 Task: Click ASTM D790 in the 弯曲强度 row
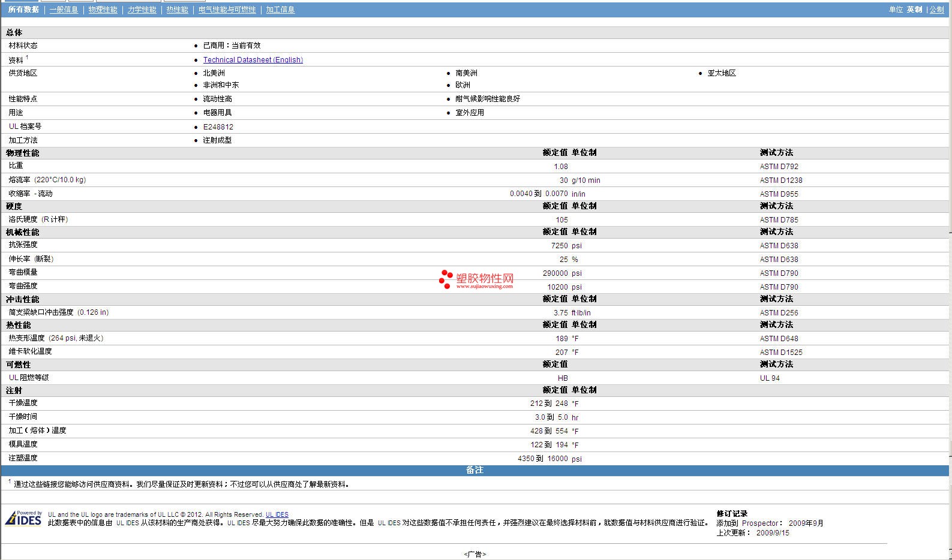tap(779, 287)
